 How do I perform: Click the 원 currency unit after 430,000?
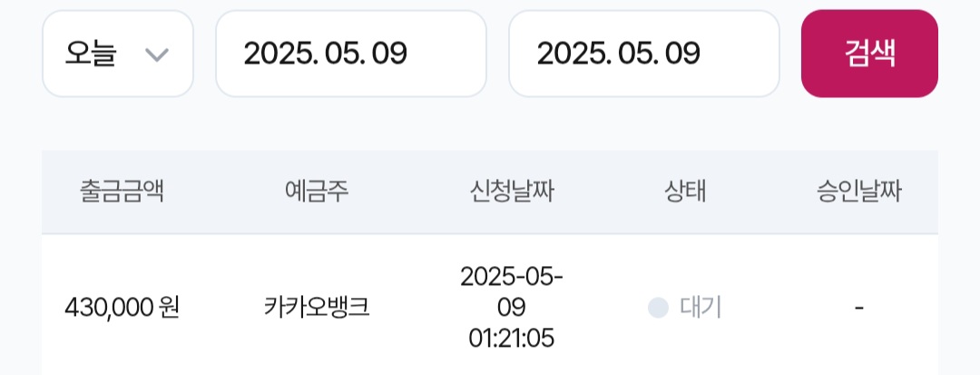click(x=169, y=308)
